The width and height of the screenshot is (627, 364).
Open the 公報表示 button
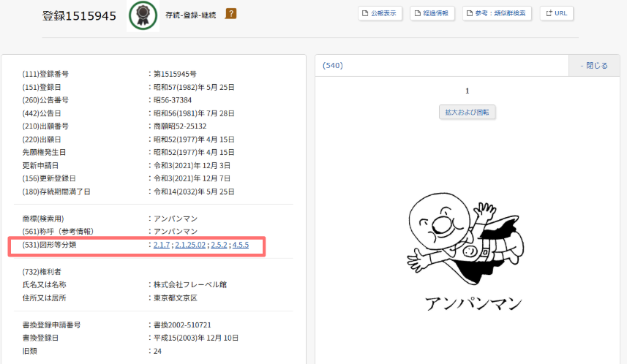tap(380, 13)
